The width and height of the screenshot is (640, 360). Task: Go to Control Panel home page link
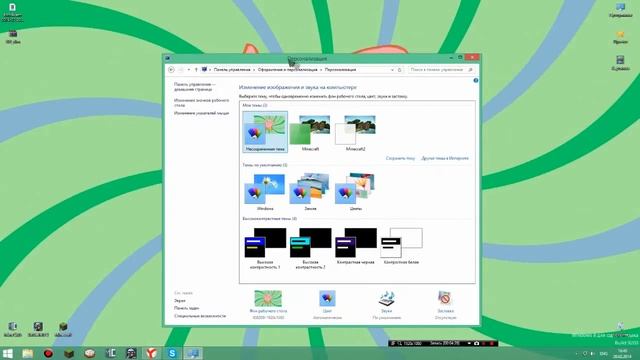pyautogui.click(x=195, y=87)
